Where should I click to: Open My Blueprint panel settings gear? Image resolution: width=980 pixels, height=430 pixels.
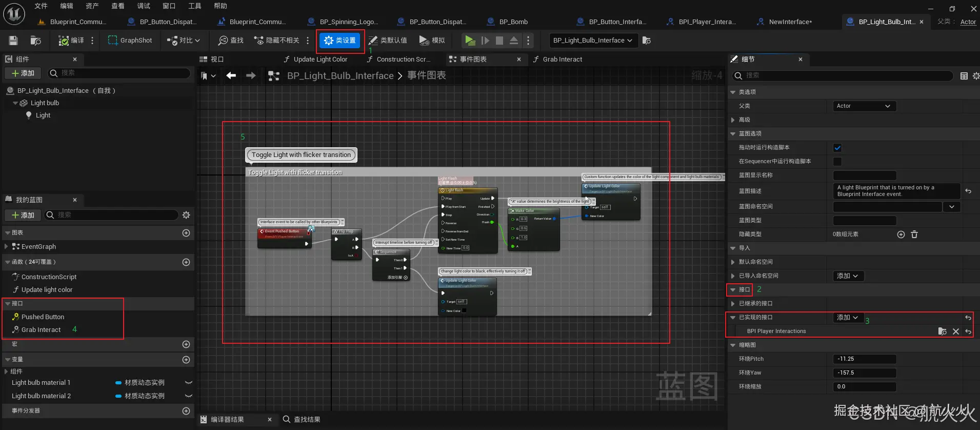pyautogui.click(x=186, y=215)
